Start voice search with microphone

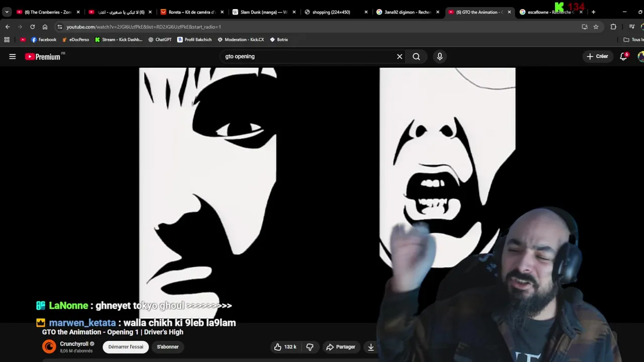click(x=440, y=57)
